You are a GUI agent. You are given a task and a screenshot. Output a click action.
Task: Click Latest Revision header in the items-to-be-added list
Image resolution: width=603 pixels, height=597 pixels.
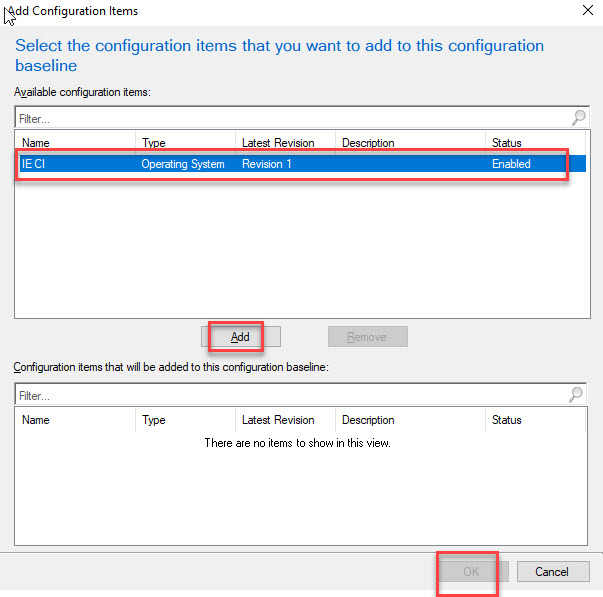point(285,420)
